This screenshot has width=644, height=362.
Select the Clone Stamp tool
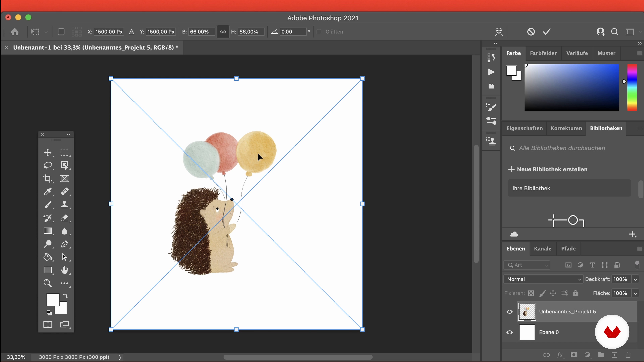pyautogui.click(x=64, y=205)
